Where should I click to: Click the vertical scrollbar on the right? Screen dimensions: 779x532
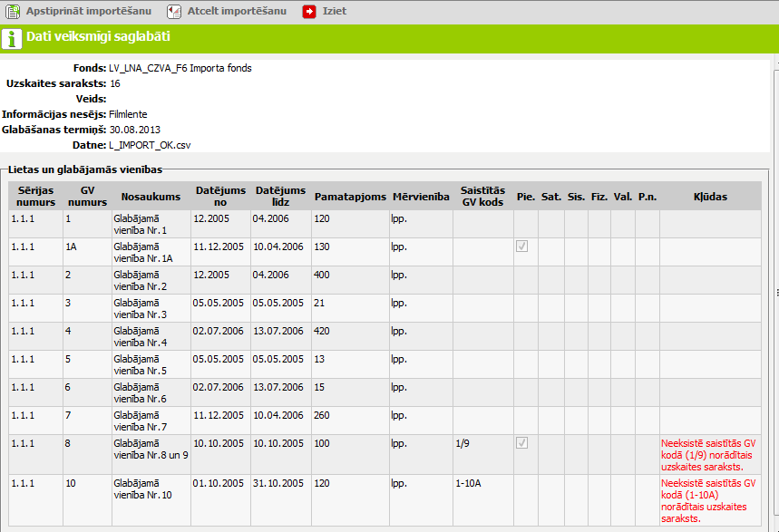pyautogui.click(x=774, y=290)
